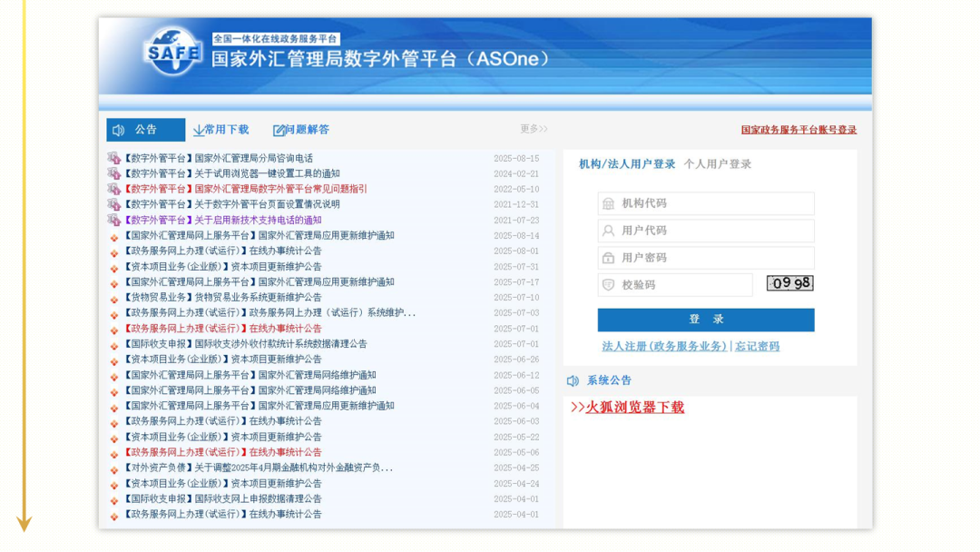980x552 pixels.
Task: Click the download arrow icon of 常用下载
Action: [199, 130]
